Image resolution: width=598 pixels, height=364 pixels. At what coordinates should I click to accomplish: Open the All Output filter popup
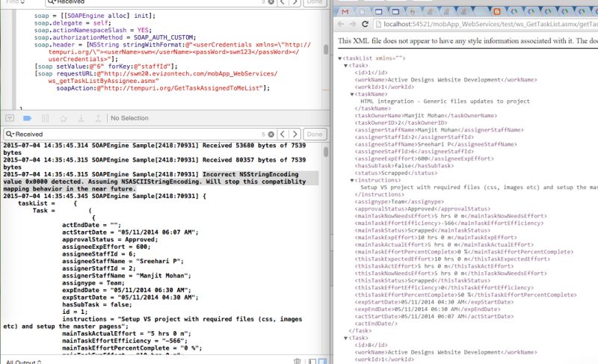click(x=24, y=362)
